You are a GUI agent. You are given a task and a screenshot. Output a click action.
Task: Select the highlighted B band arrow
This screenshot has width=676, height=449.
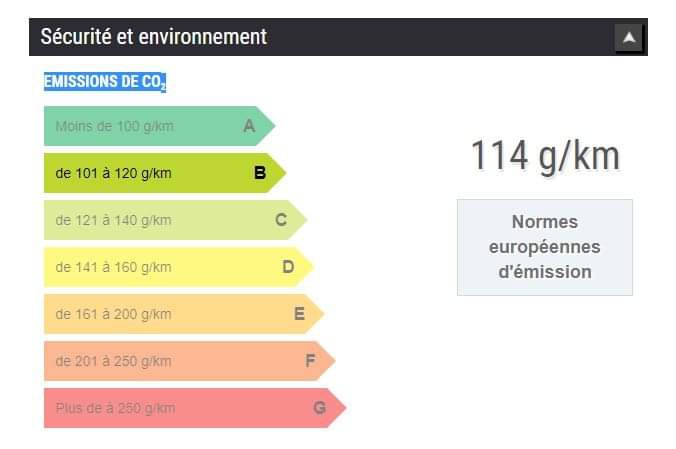[165, 173]
